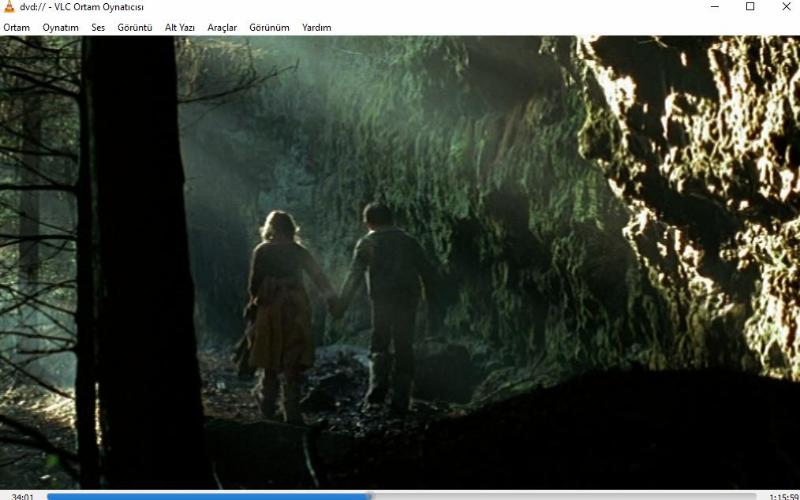Image resolution: width=800 pixels, height=500 pixels.
Task: Toggle the total time label 1:15:59
Action: 783,496
